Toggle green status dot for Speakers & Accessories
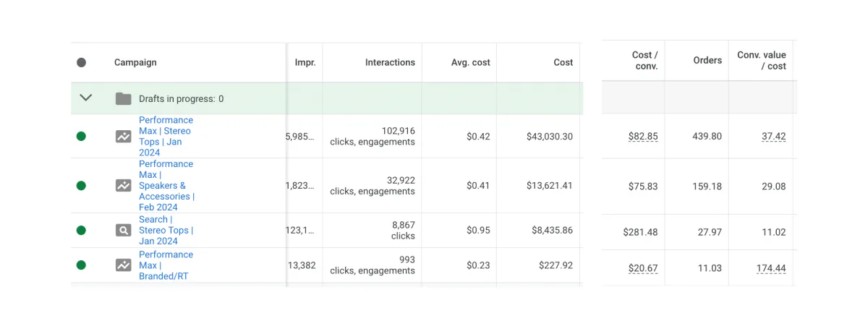 pos(81,186)
